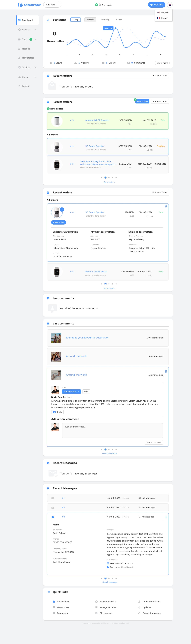191x644 pixels.
Task: Click the Daily: 196 point on chart
Action: pos(116,28)
